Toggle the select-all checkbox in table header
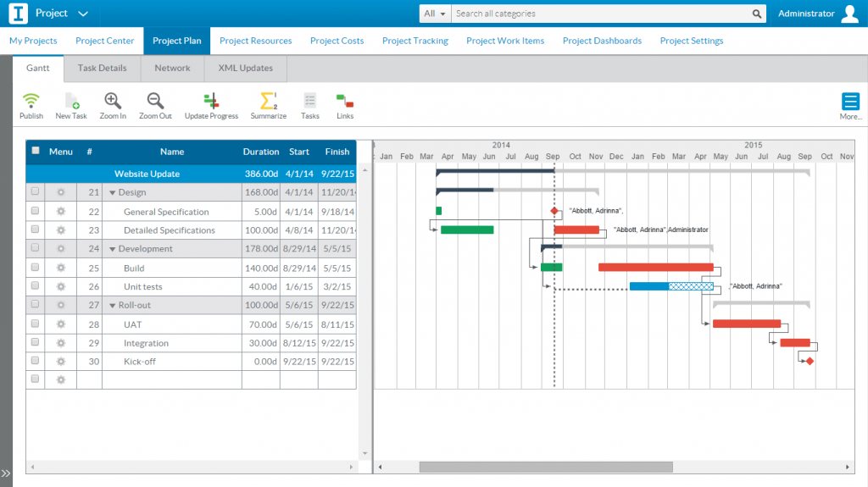868x487 pixels. click(36, 151)
